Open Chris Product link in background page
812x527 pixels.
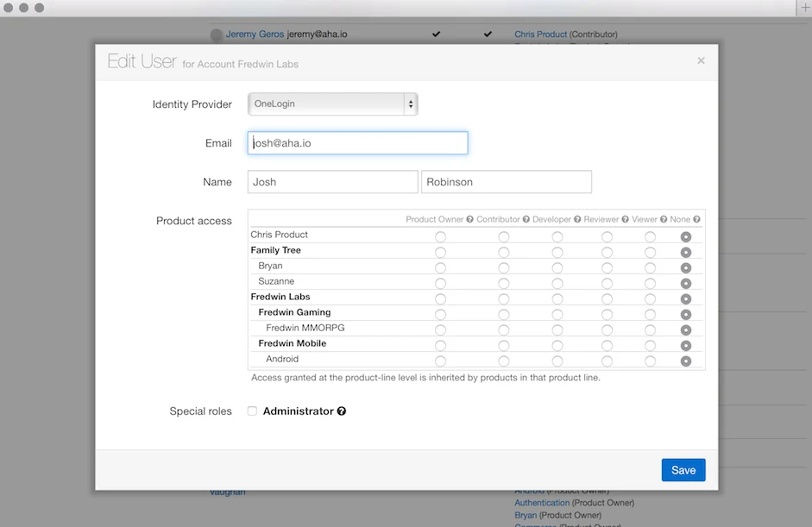pyautogui.click(x=541, y=35)
